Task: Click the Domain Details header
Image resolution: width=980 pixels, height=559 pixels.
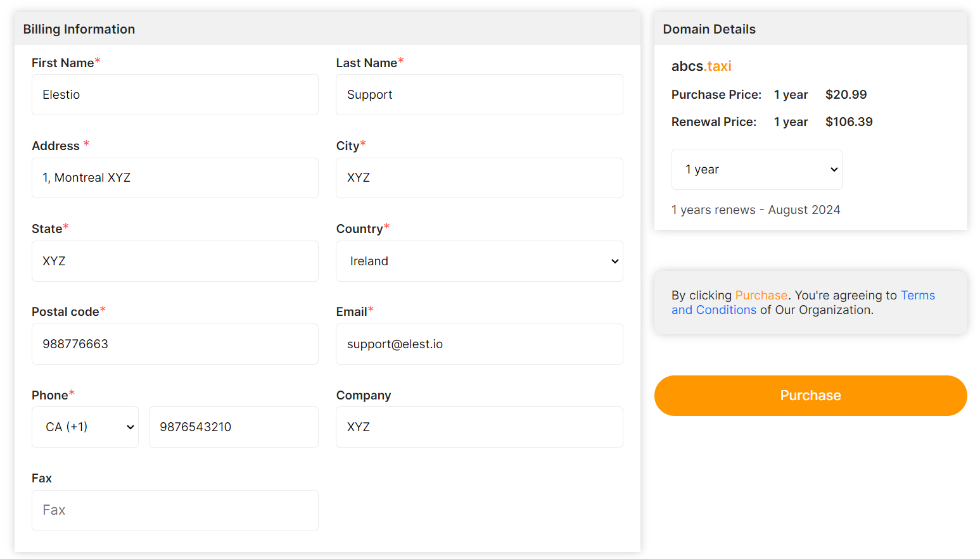Action: click(x=709, y=29)
